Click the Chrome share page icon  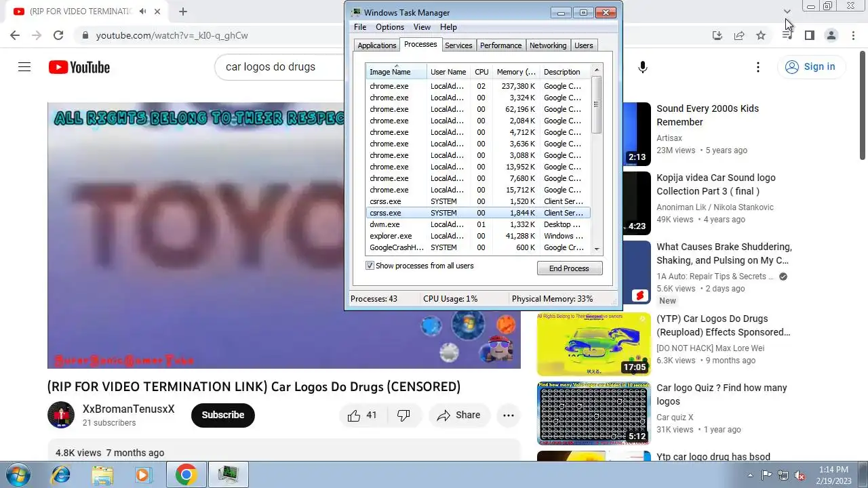(739, 35)
